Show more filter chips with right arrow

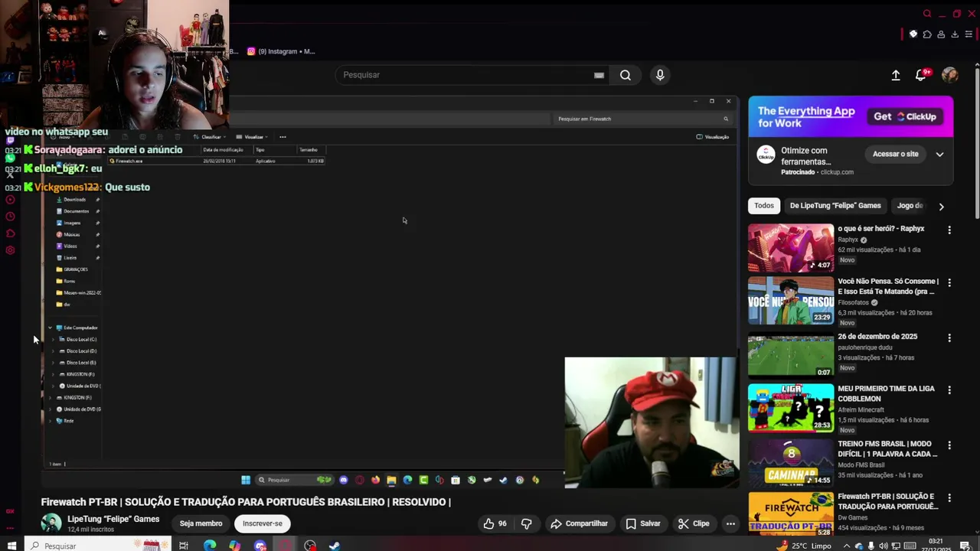pos(941,206)
